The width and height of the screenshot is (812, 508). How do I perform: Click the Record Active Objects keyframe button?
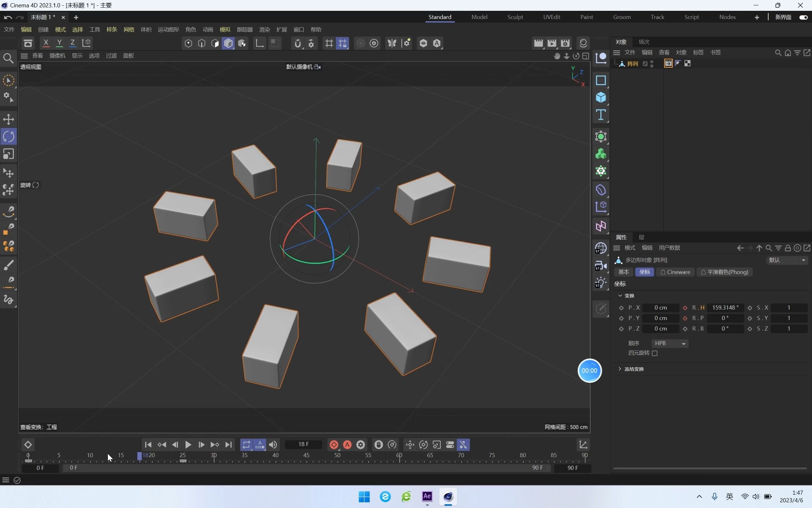click(334, 445)
